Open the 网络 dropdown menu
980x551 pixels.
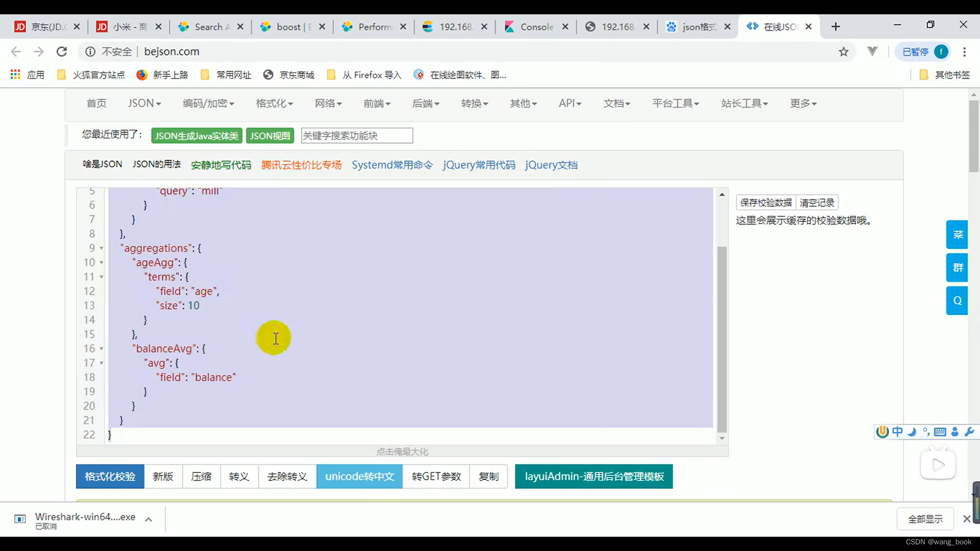[328, 103]
